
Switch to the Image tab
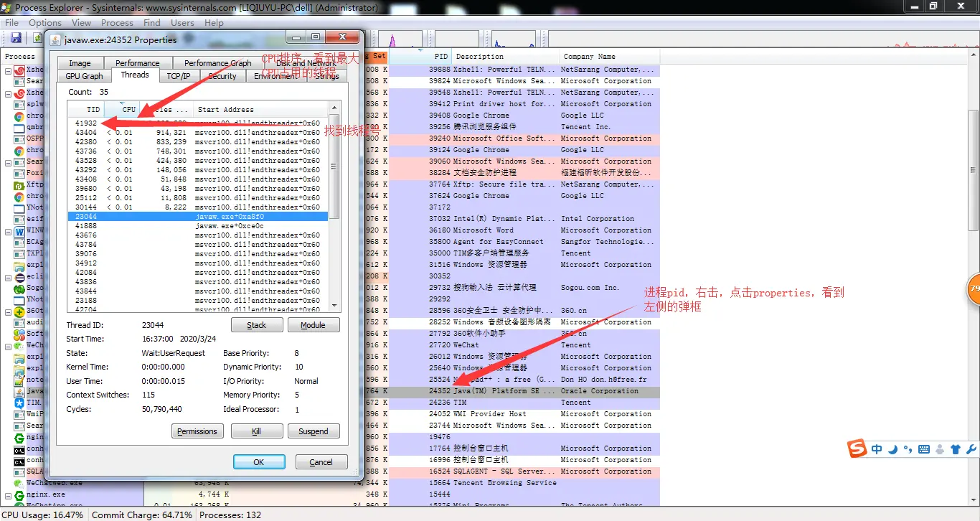[x=80, y=63]
